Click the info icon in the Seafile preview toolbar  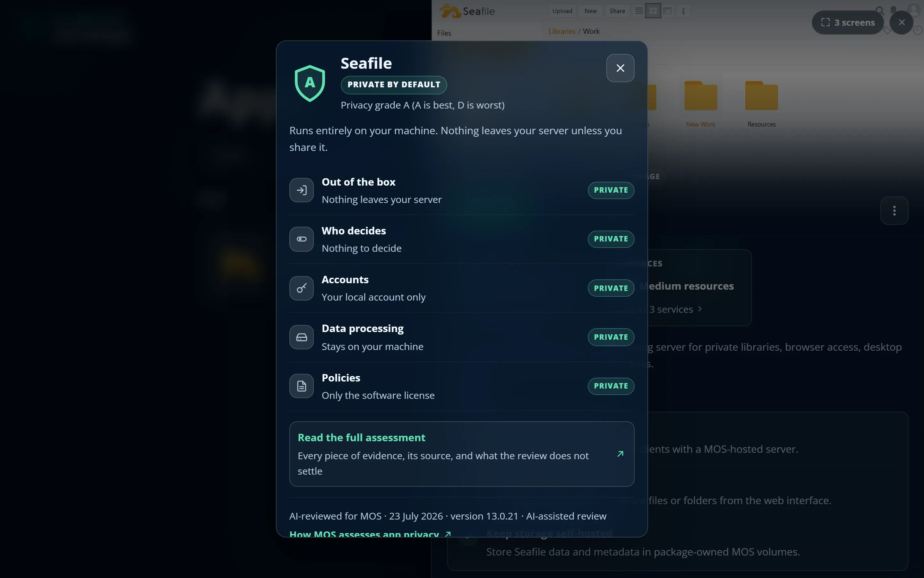pyautogui.click(x=683, y=11)
